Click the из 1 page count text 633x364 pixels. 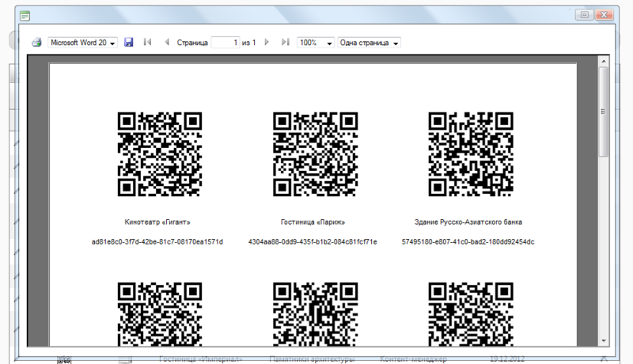coord(248,43)
